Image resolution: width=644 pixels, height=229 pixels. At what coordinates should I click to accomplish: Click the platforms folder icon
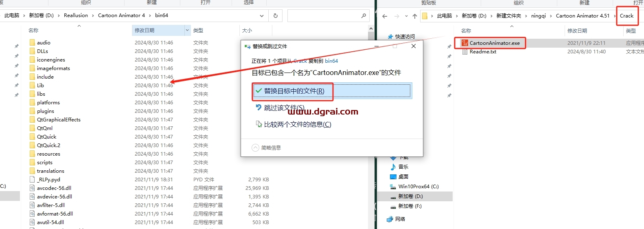tap(32, 102)
